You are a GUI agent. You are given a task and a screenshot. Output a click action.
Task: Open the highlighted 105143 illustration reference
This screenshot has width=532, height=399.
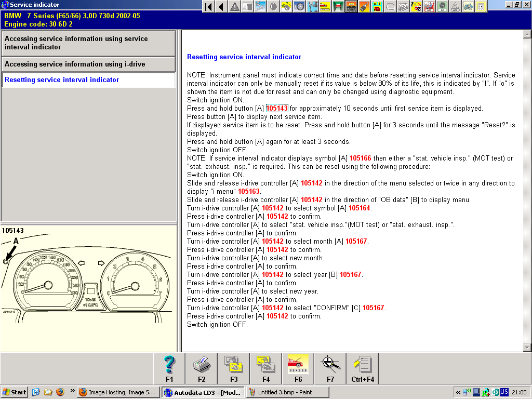coord(277,108)
